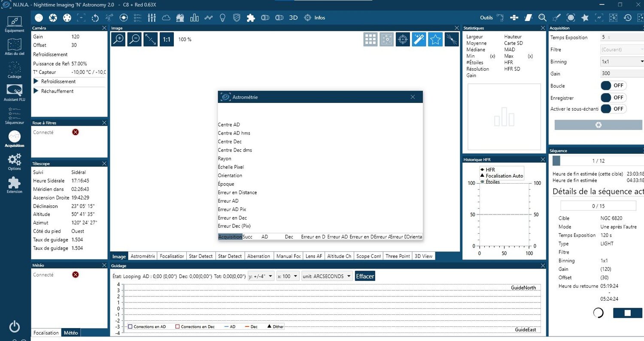The width and height of the screenshot is (644, 341).
Task: Click the 3D toolbar icon
Action: click(x=293, y=18)
